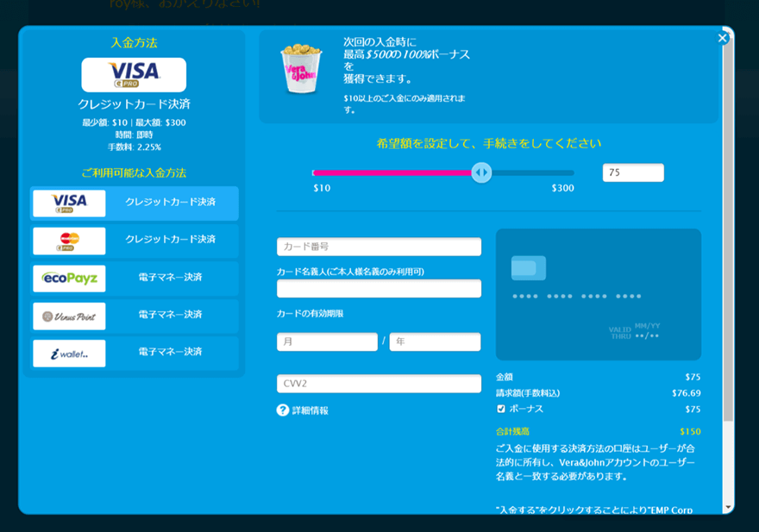759x532 pixels.
Task: Open the 詳細情報 details link
Action: pyautogui.click(x=310, y=410)
